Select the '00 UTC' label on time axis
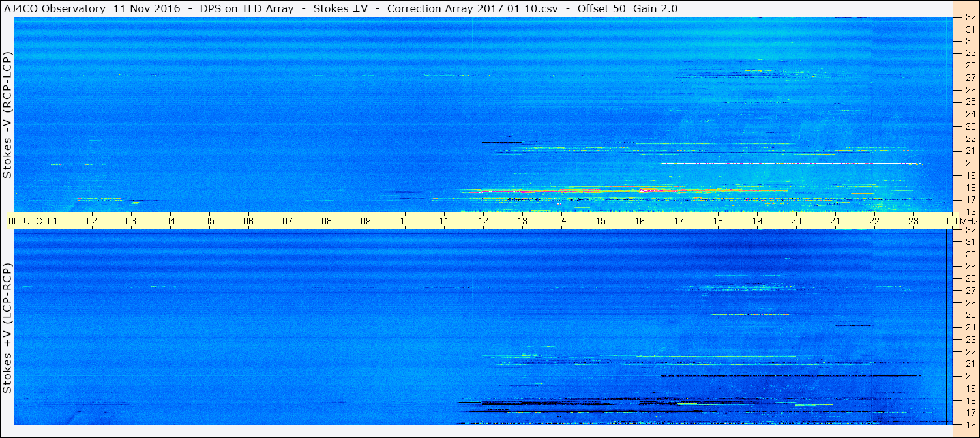 pyautogui.click(x=25, y=221)
